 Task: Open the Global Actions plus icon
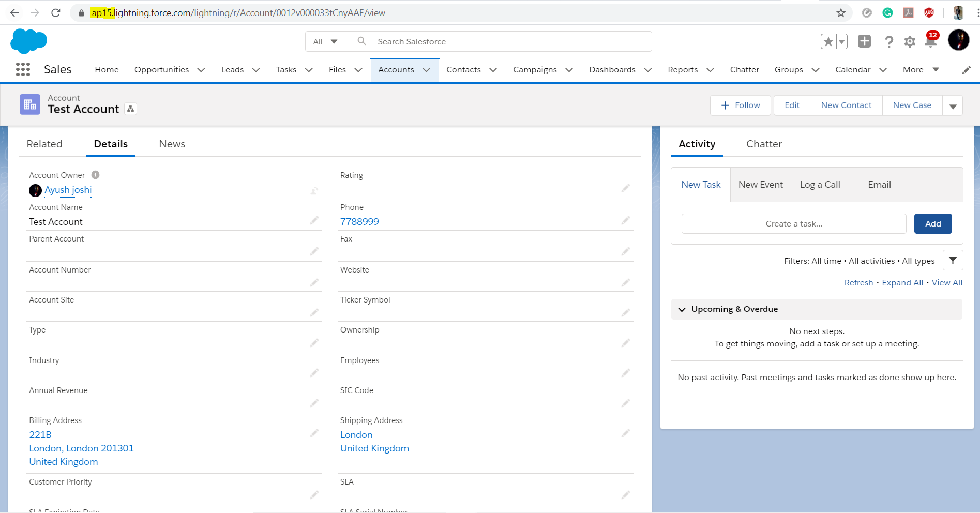[864, 41]
